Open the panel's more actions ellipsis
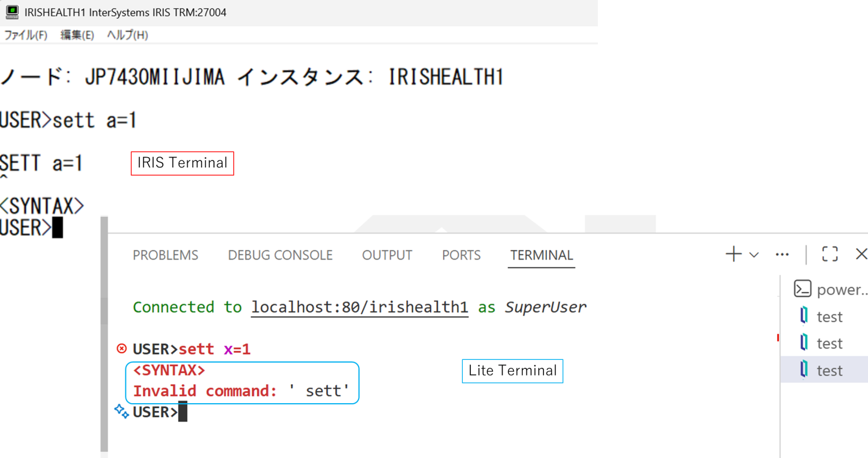Screen dimensions: 868x458 [x=782, y=254]
